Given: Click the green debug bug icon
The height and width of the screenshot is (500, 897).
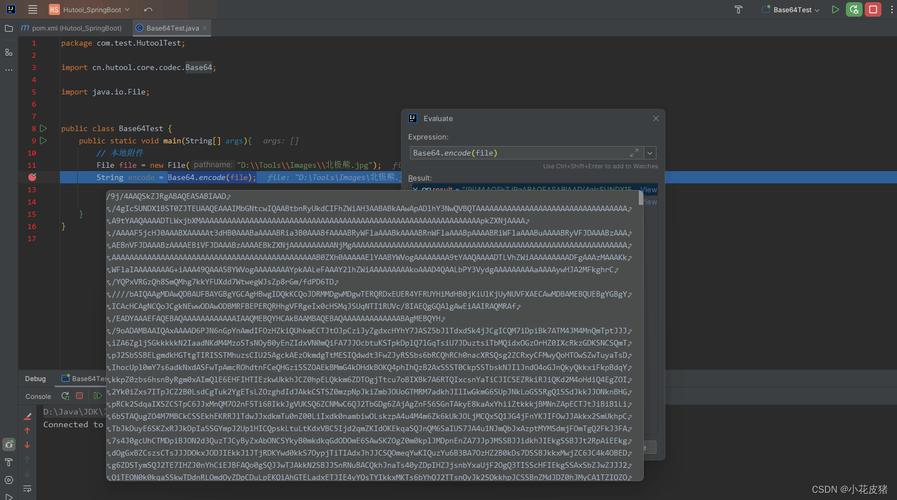Looking at the screenshot, I should click(854, 9).
